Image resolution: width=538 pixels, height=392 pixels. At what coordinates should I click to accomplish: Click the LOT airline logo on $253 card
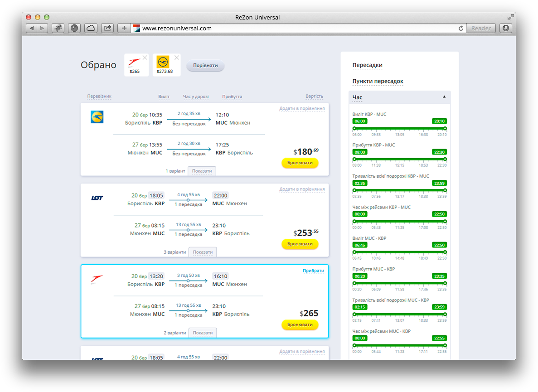pos(97,198)
